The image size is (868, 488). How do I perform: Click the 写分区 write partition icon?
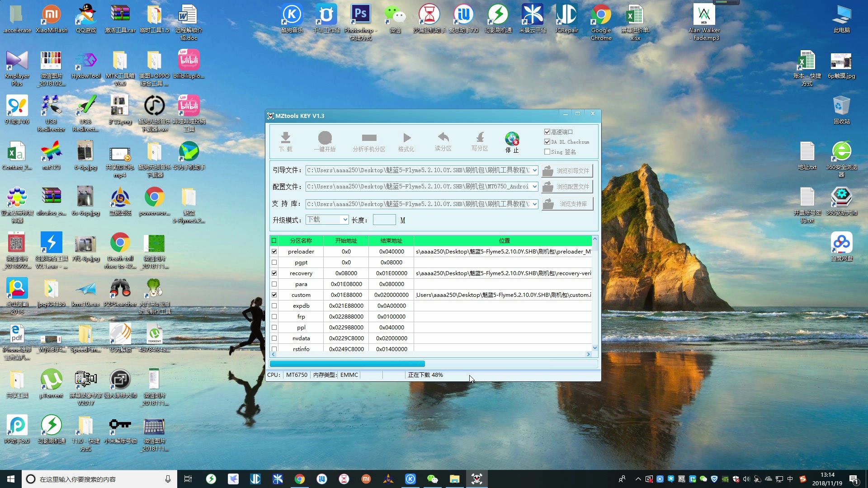click(480, 141)
